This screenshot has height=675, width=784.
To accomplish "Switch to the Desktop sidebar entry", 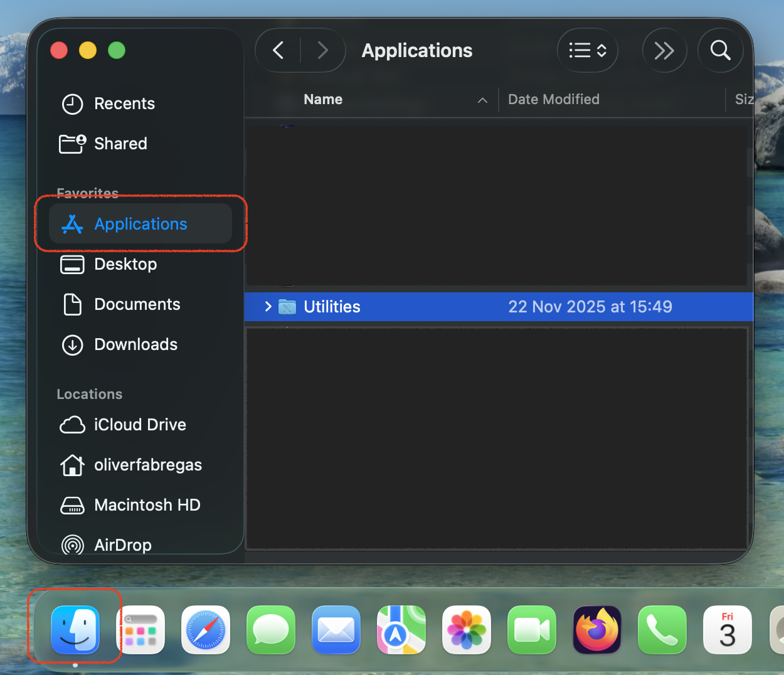I will (125, 264).
